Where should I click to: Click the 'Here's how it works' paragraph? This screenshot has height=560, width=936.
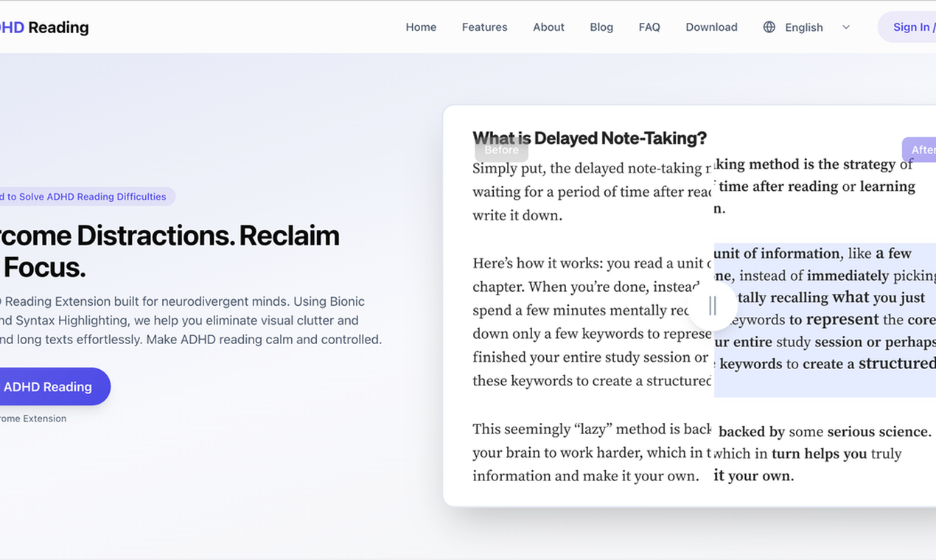point(592,322)
